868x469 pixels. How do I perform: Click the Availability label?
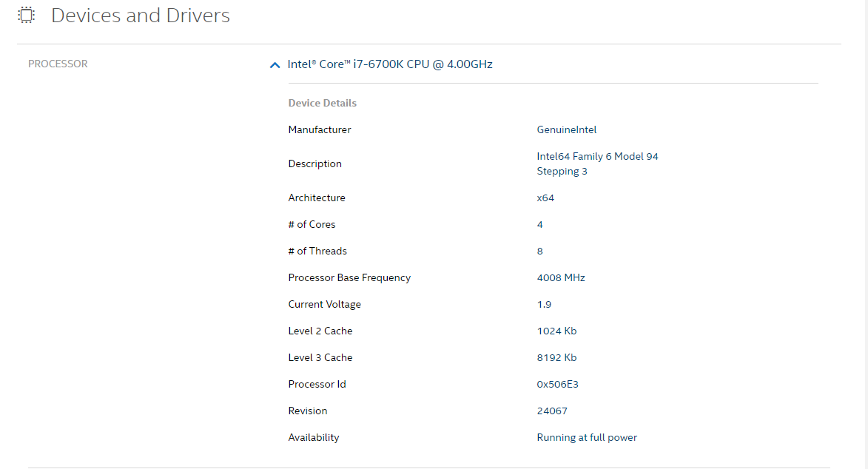click(x=313, y=437)
